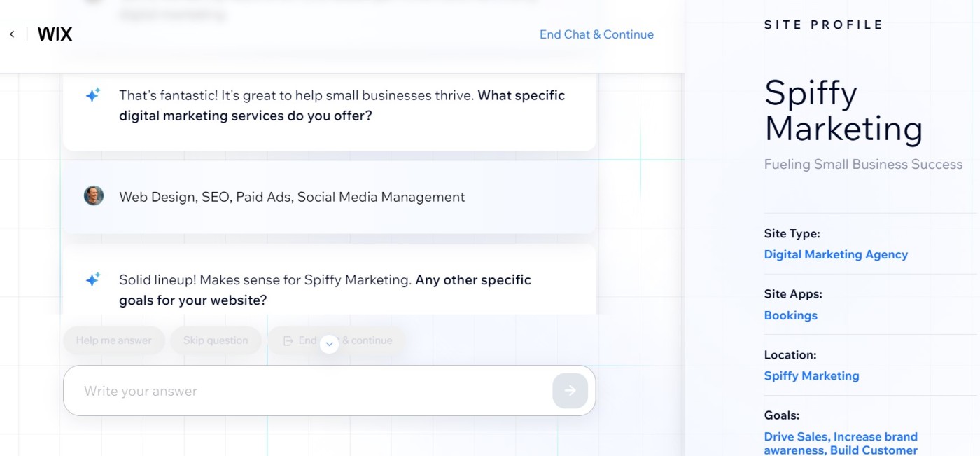Click the Spiffy Marketing site title
Screen dimensions: 980x456
coord(843,111)
